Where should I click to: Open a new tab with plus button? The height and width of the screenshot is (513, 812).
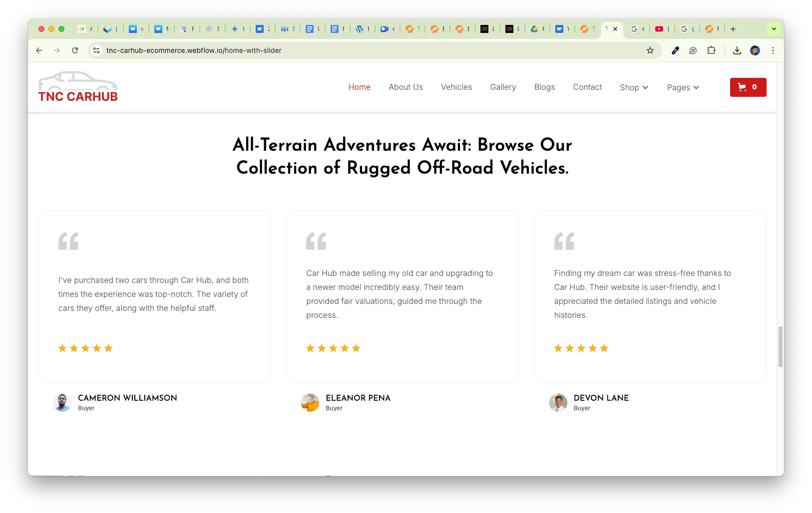coord(733,29)
